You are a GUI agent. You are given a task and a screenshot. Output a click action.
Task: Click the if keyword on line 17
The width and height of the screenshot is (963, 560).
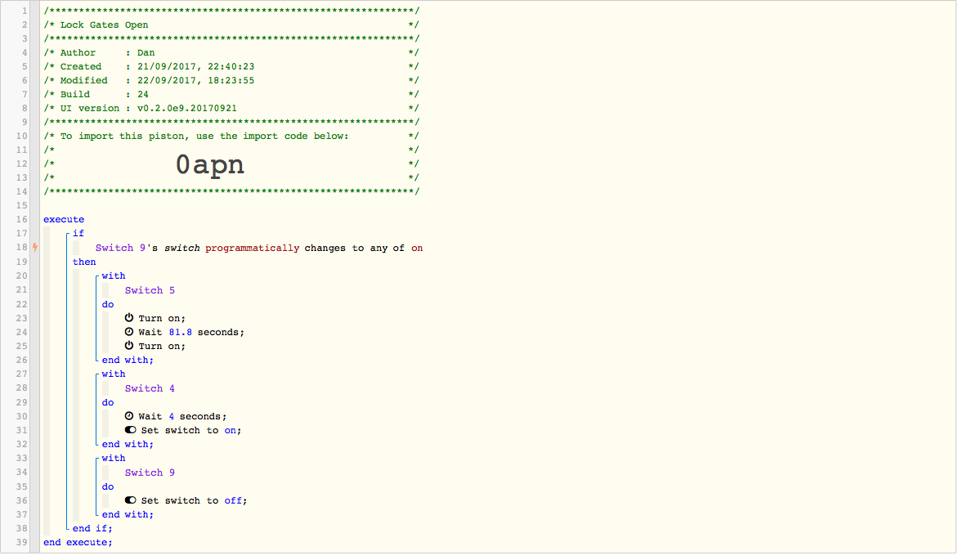(78, 233)
